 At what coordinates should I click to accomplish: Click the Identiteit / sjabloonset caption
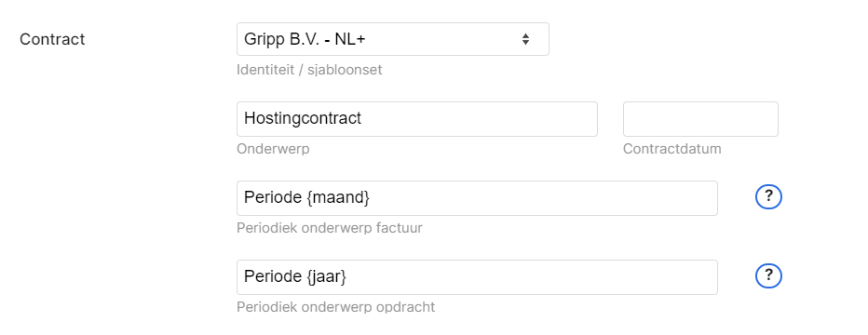pyautogui.click(x=309, y=70)
